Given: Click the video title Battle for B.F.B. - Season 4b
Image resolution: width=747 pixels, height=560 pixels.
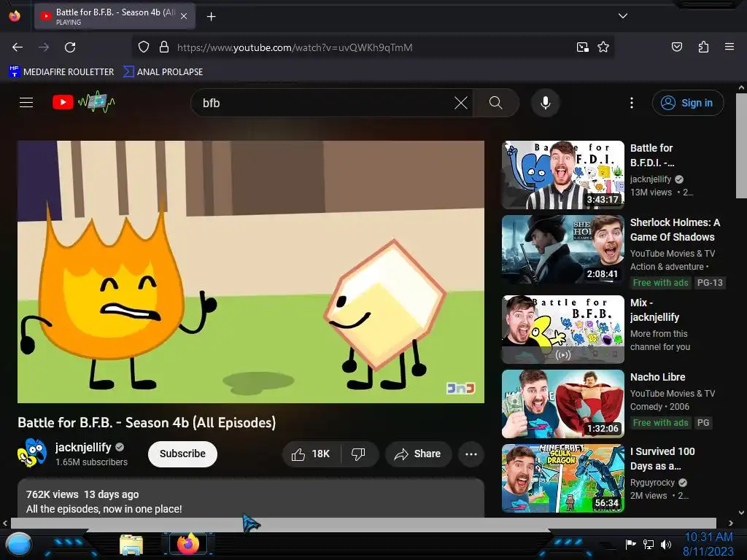Looking at the screenshot, I should (147, 423).
